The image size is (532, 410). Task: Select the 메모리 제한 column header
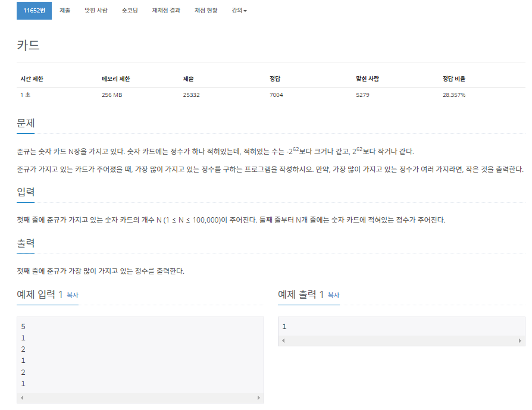[115, 79]
